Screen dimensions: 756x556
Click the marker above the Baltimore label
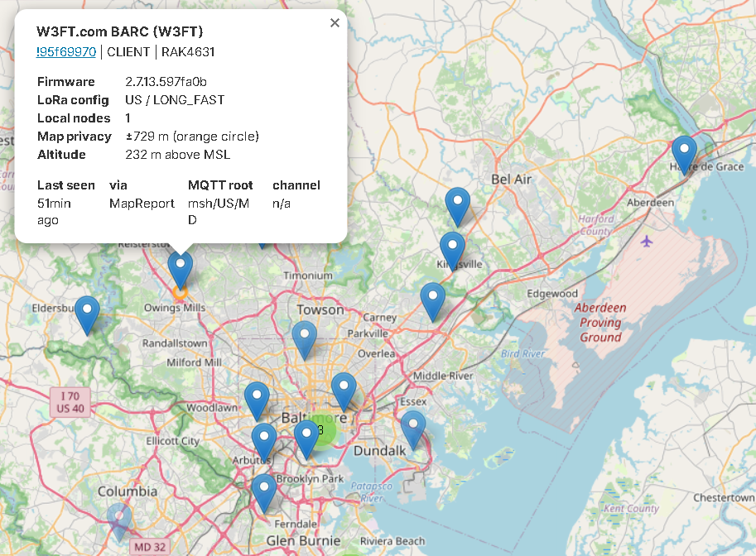pyautogui.click(x=344, y=390)
